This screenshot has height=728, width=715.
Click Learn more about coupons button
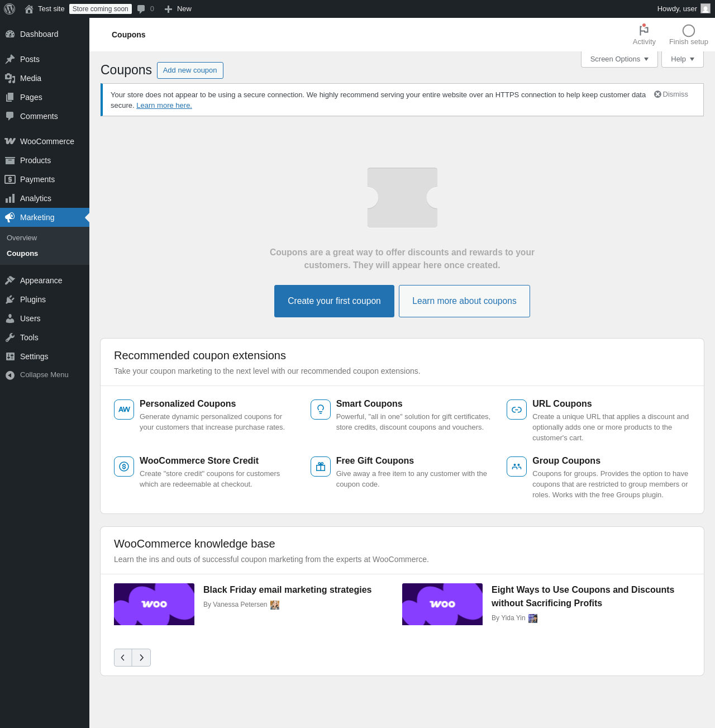click(x=464, y=301)
